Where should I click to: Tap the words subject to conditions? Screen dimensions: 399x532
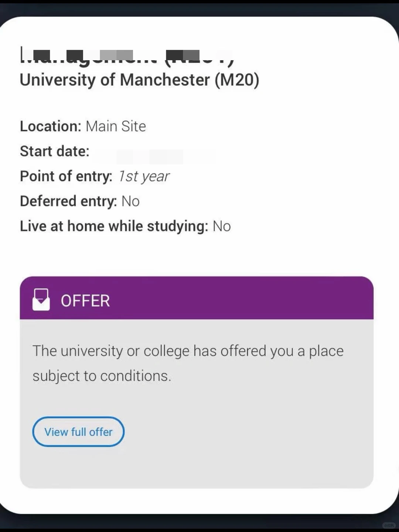pos(102,376)
